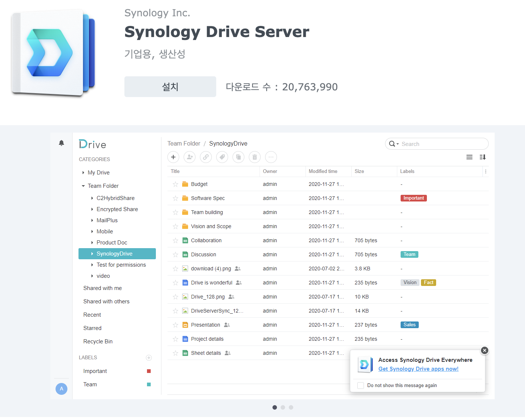Expand the My Drive tree node
This screenshot has height=420, width=525.
pos(83,173)
